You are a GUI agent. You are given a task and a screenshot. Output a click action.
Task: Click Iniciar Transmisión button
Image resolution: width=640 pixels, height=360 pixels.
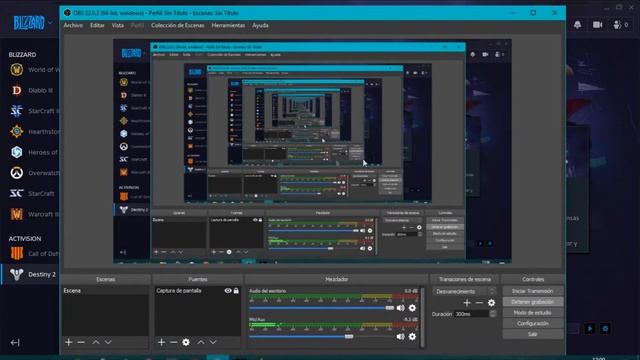(533, 291)
